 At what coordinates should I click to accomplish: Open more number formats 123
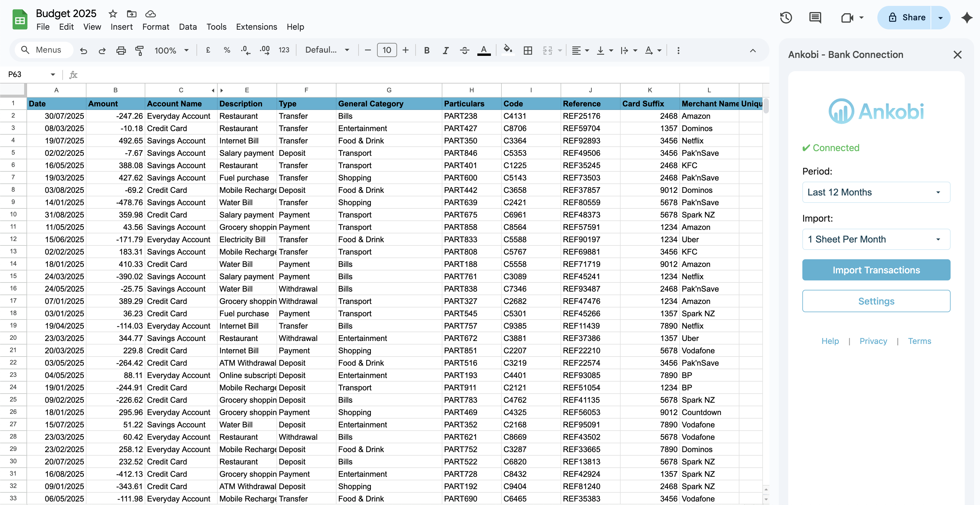click(284, 50)
